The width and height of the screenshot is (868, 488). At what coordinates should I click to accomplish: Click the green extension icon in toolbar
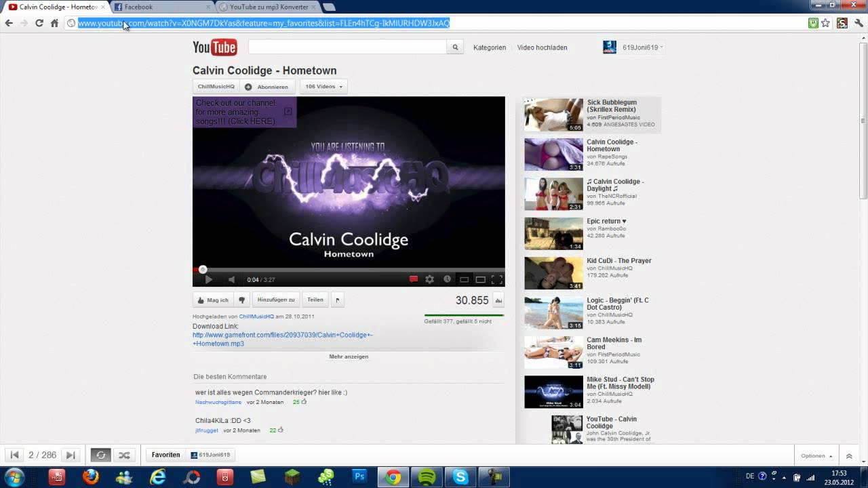(x=813, y=23)
